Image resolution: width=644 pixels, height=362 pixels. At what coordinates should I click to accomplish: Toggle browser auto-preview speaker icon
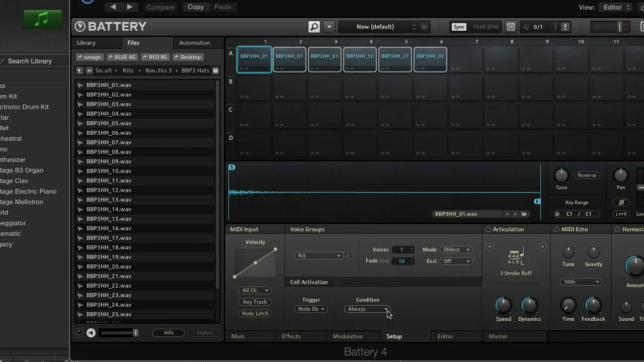coord(91,332)
